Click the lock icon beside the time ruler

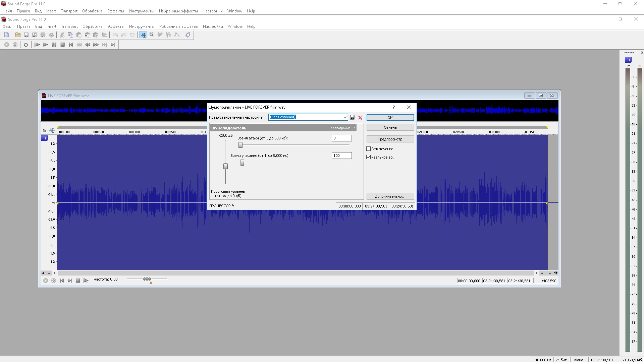pos(44,130)
